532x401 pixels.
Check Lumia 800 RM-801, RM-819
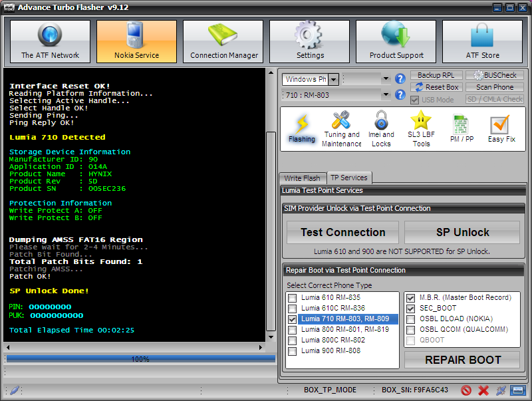292,330
